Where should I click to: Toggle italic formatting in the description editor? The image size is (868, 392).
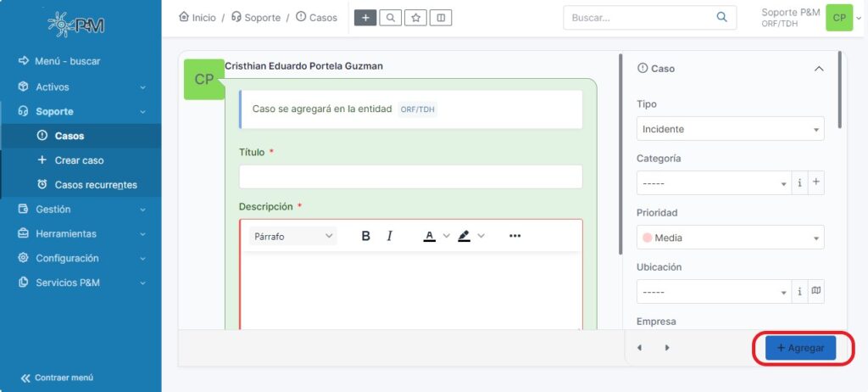pos(390,236)
